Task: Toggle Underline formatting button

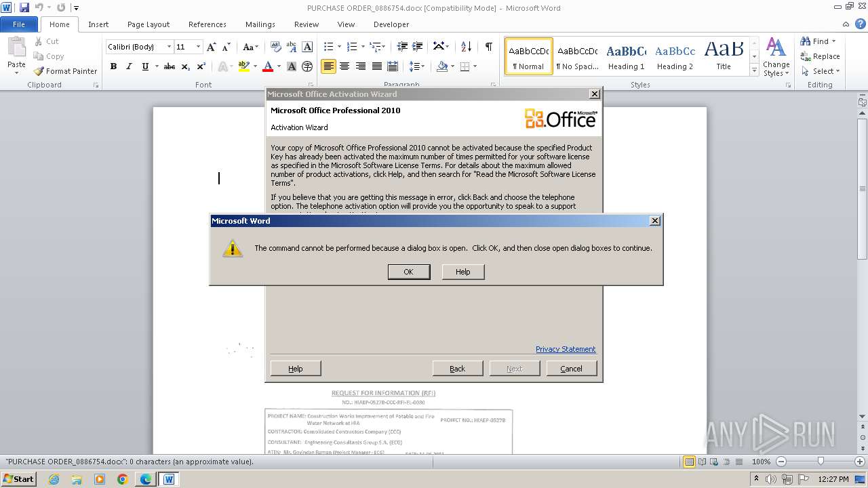Action: click(145, 66)
